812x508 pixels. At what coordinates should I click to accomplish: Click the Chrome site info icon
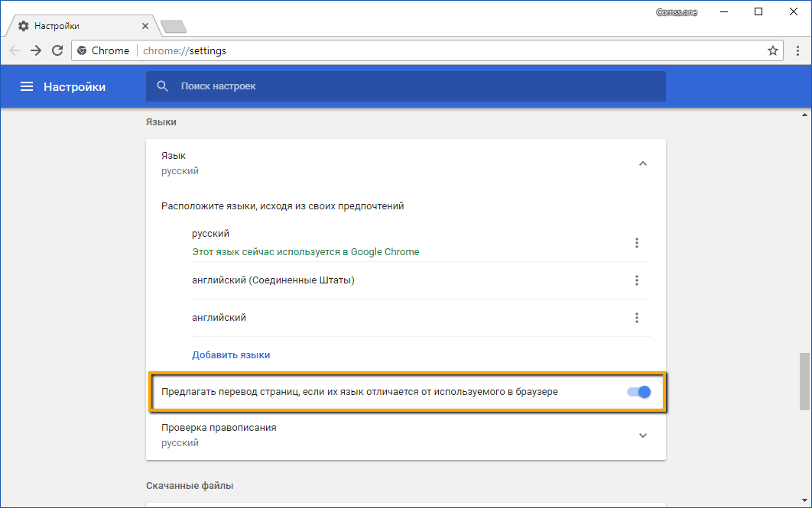(83, 50)
